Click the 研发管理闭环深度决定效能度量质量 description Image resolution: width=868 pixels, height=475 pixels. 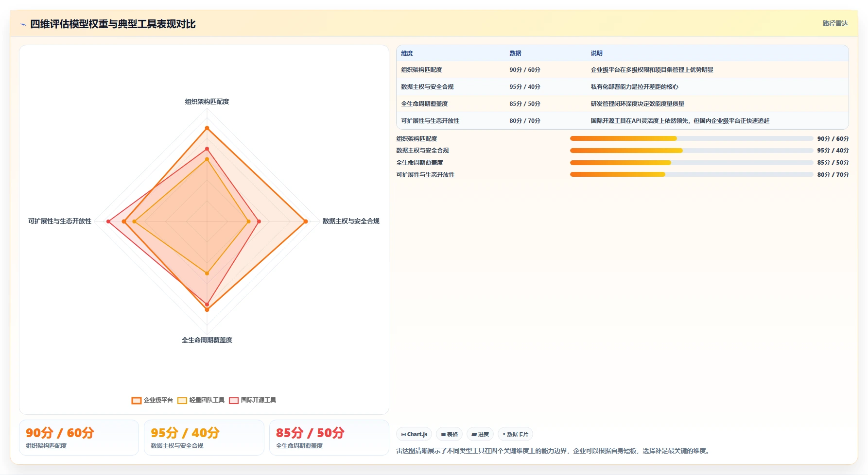[x=638, y=104]
